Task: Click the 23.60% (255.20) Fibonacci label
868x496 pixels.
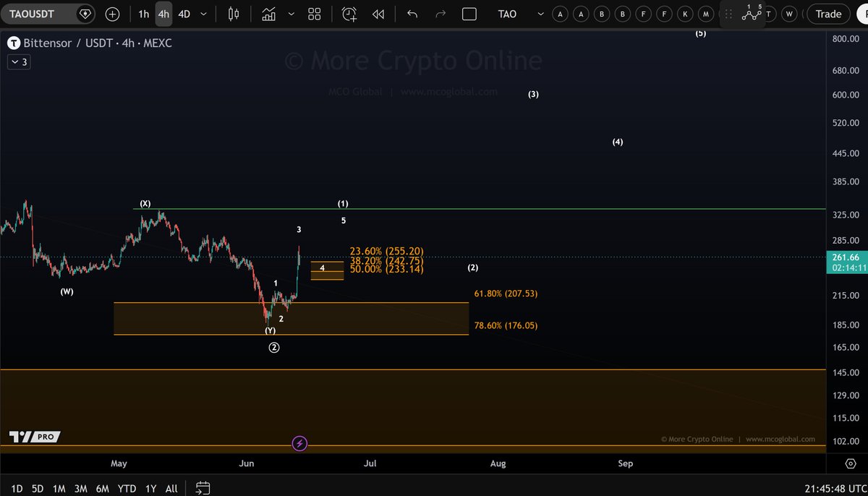Action: click(386, 252)
